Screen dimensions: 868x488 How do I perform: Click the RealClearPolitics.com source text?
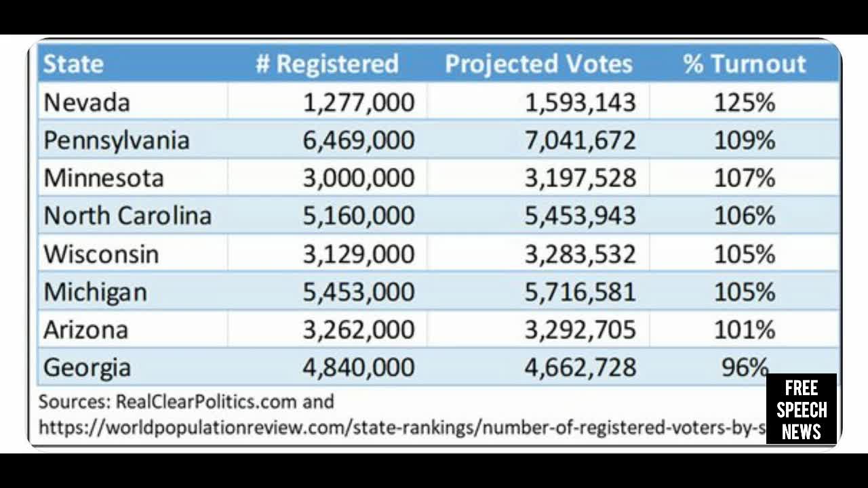click(x=207, y=401)
